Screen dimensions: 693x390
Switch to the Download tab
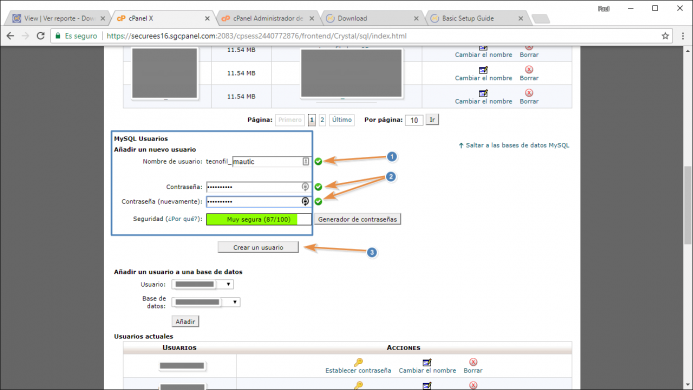pyautogui.click(x=371, y=18)
